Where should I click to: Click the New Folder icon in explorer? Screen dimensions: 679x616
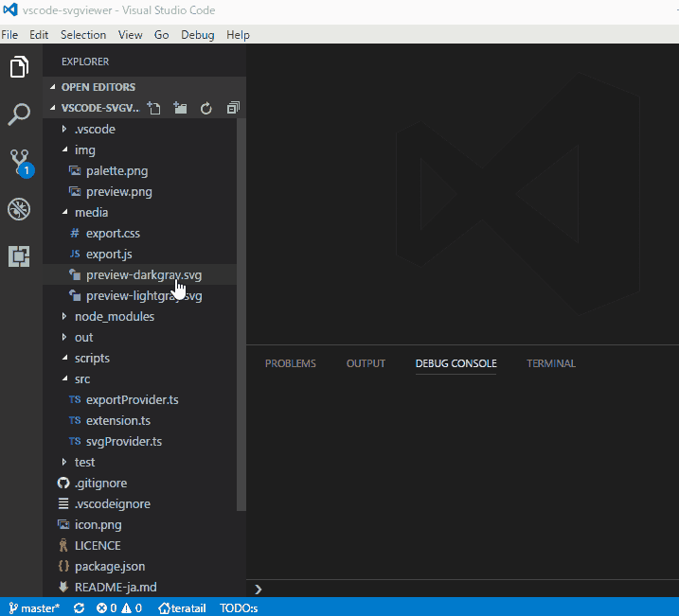pyautogui.click(x=180, y=109)
